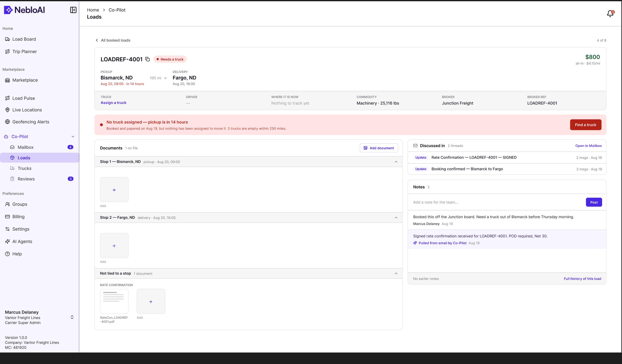Collapse the Stop 2 Fargo section
The image size is (622, 364).
pyautogui.click(x=396, y=218)
